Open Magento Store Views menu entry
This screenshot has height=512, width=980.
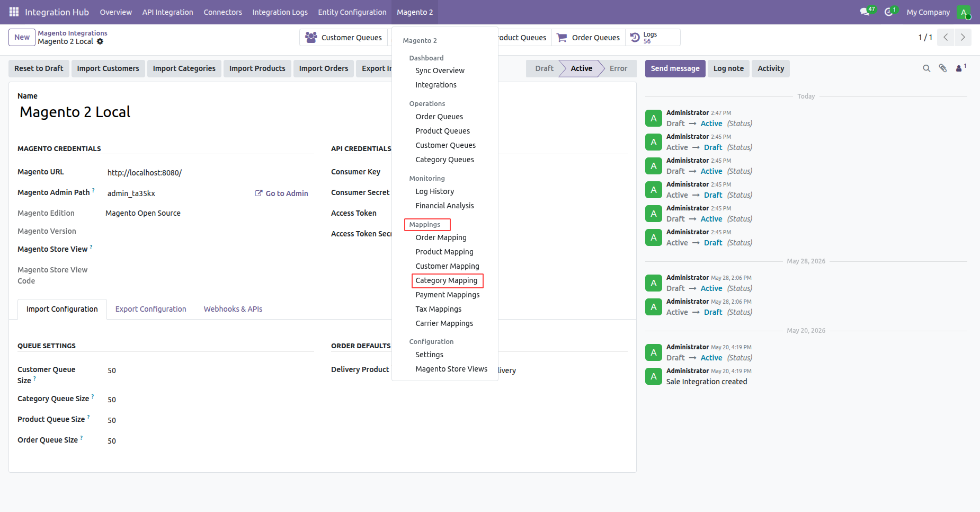(x=451, y=369)
